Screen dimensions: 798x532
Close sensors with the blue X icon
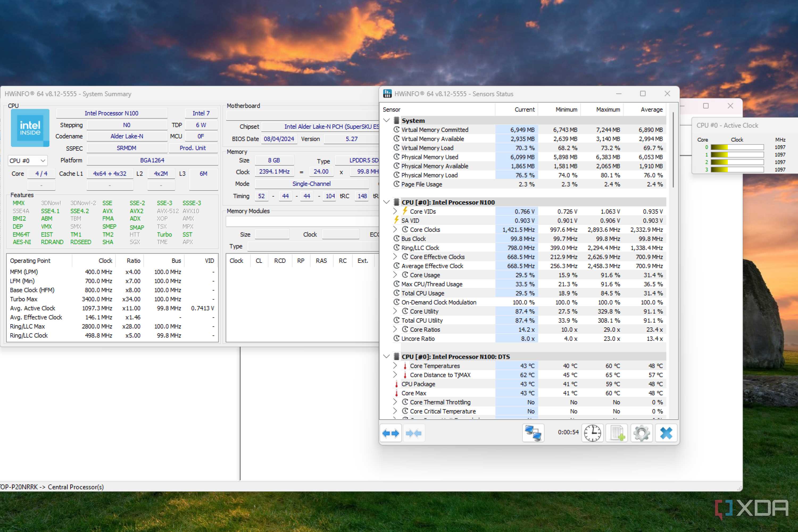point(666,433)
